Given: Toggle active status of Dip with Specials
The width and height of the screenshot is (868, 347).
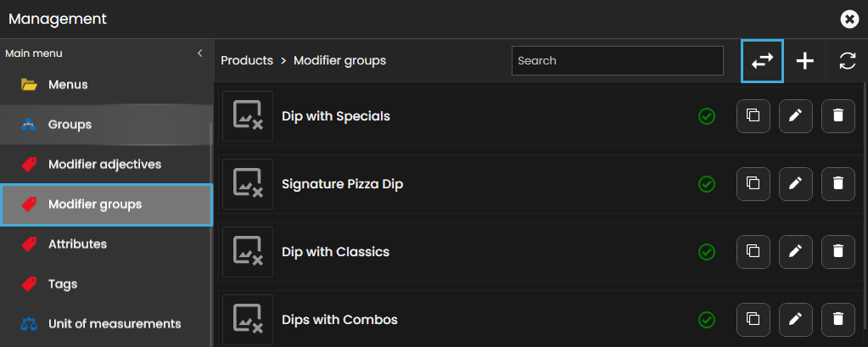Looking at the screenshot, I should 706,116.
